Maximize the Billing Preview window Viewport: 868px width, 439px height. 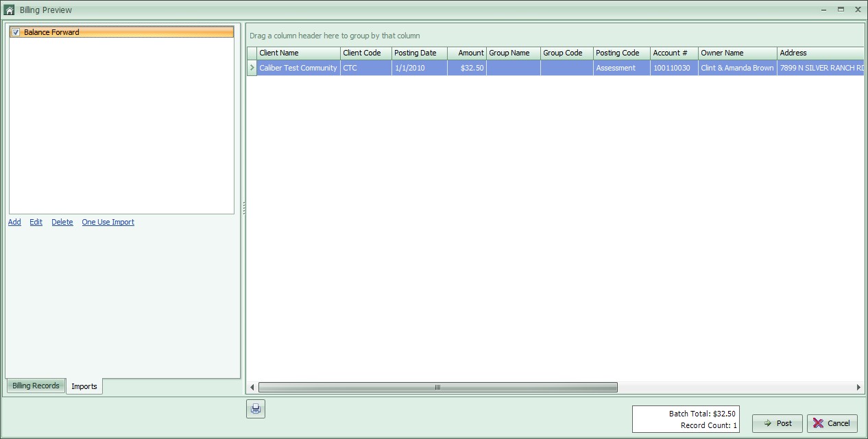[841, 10]
